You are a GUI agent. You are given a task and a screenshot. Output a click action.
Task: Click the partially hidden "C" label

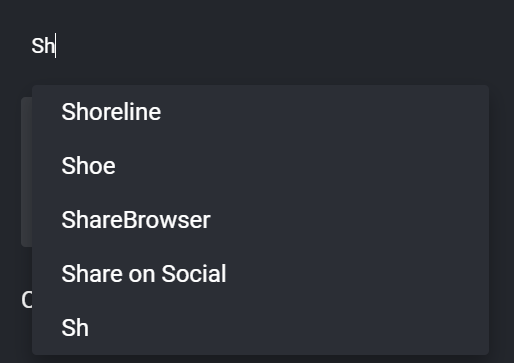tap(27, 300)
